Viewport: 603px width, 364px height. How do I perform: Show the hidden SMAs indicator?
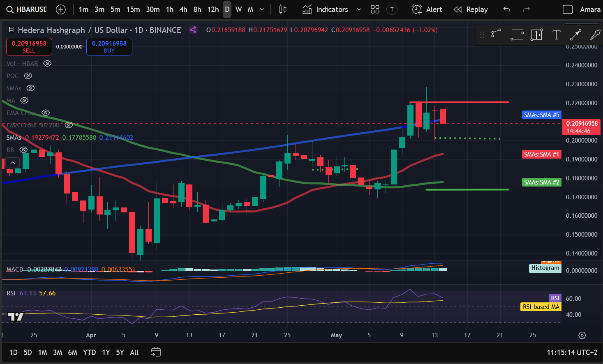(x=30, y=88)
